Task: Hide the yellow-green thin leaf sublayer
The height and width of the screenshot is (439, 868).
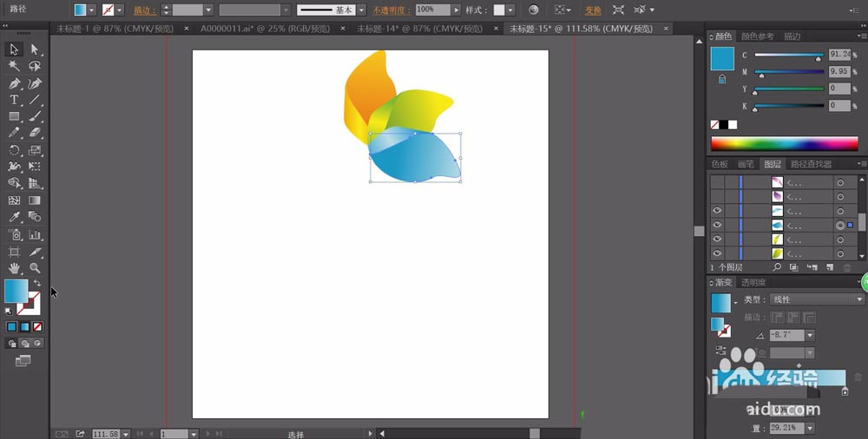Action: (718, 239)
